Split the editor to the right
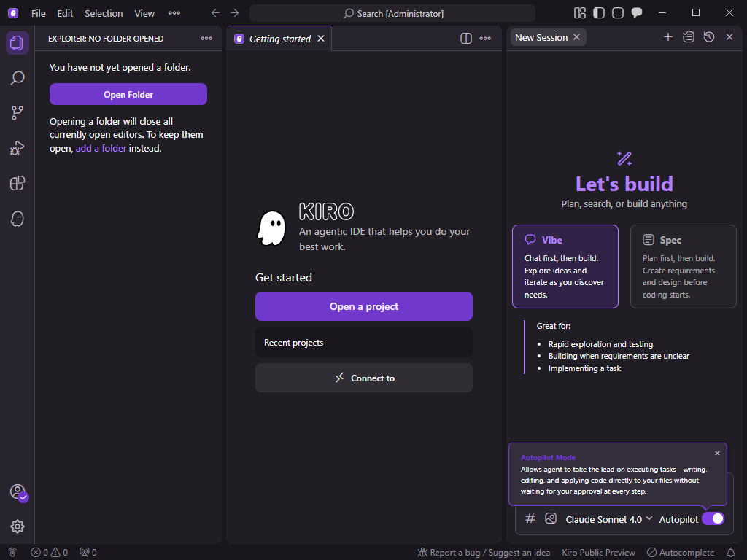747x560 pixels. click(x=466, y=39)
